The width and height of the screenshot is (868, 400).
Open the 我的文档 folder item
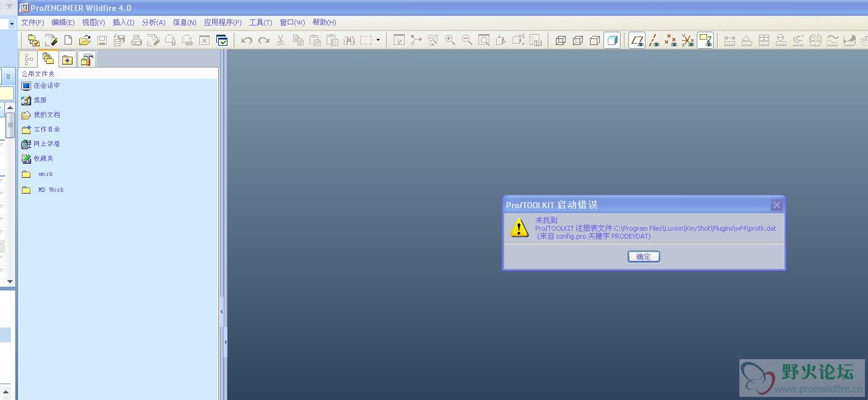tap(41, 115)
